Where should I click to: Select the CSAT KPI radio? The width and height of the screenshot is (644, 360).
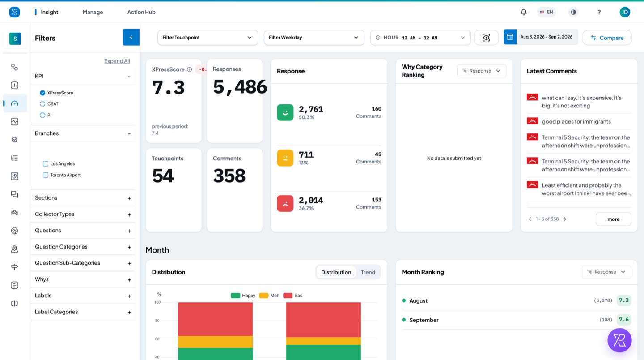(42, 104)
